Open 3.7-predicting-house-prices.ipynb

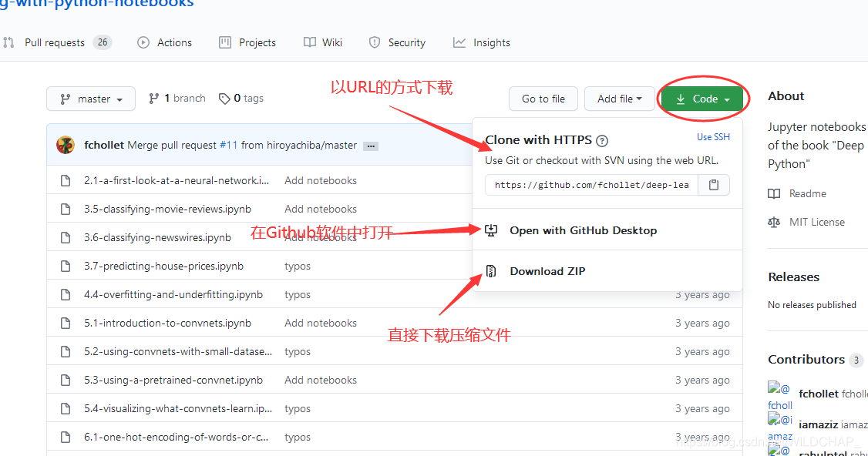click(x=164, y=267)
